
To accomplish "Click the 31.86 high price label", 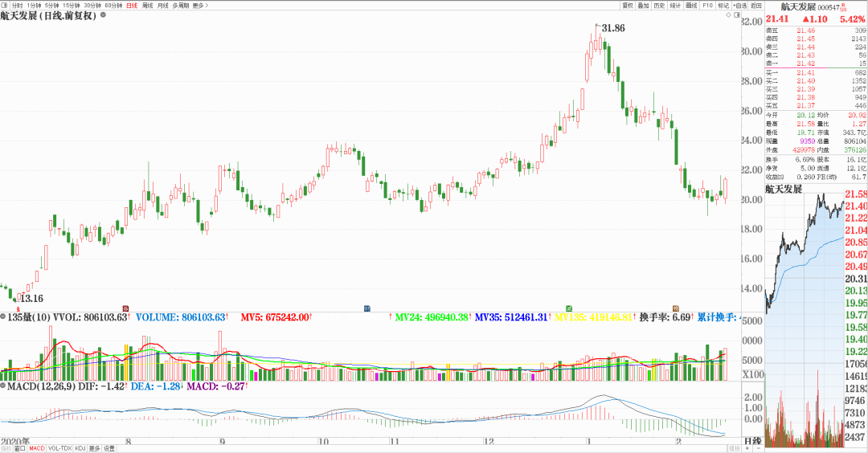I will [x=613, y=28].
